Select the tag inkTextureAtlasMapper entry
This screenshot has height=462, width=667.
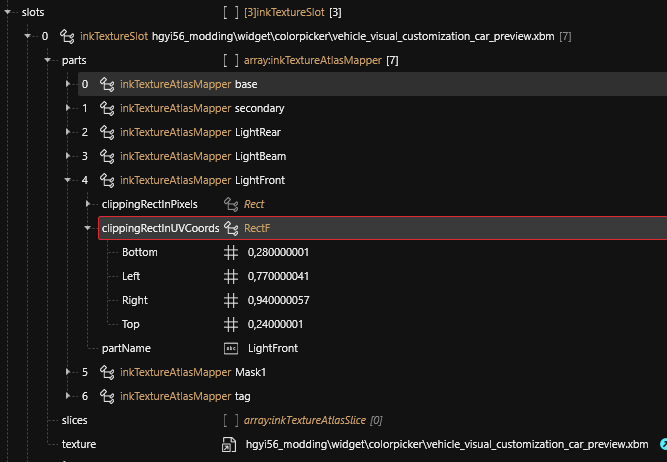(x=185, y=396)
